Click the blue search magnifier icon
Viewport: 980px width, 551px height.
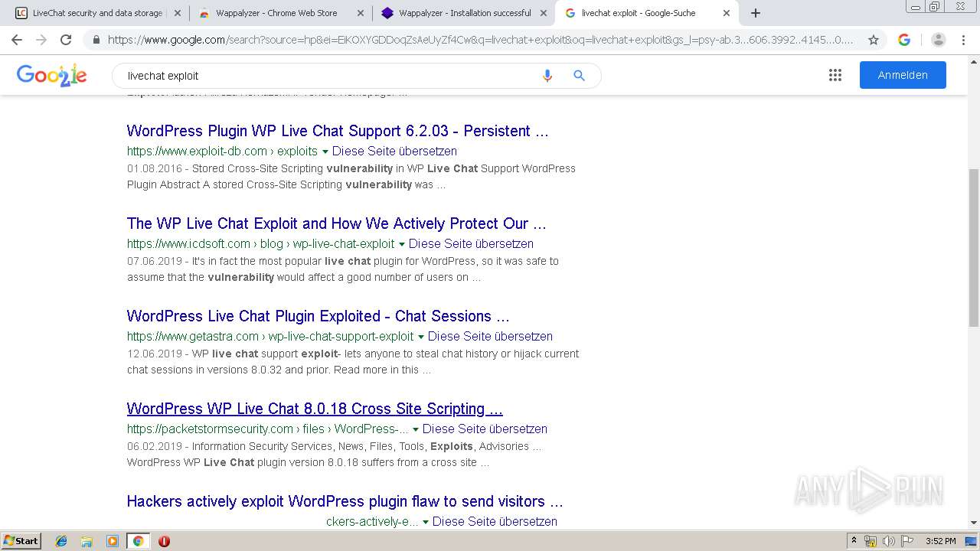[579, 75]
